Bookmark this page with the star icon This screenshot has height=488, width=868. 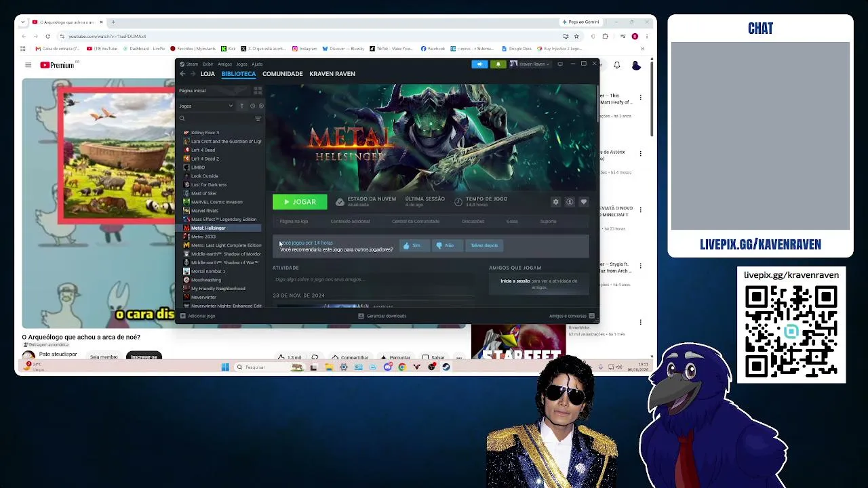[576, 36]
